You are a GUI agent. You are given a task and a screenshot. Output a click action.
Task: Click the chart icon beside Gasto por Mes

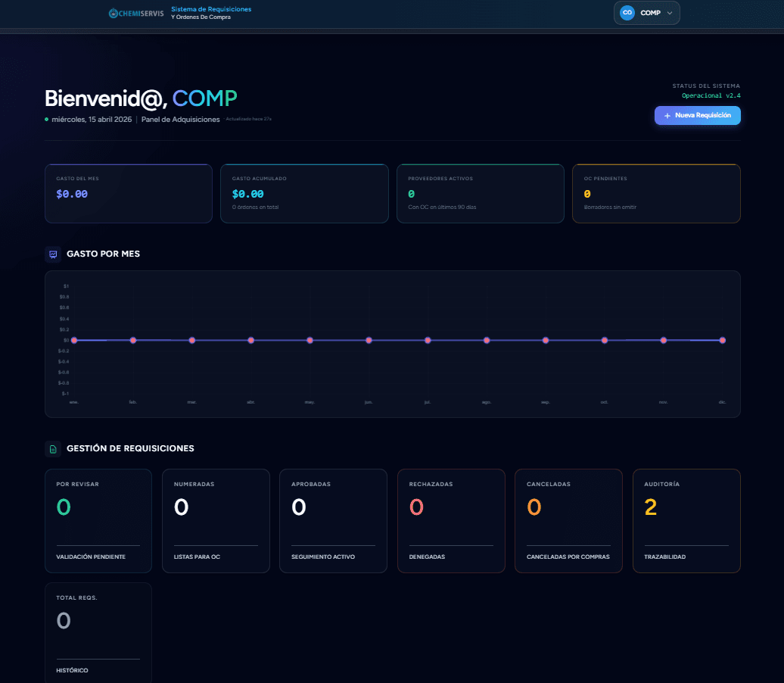(x=53, y=254)
